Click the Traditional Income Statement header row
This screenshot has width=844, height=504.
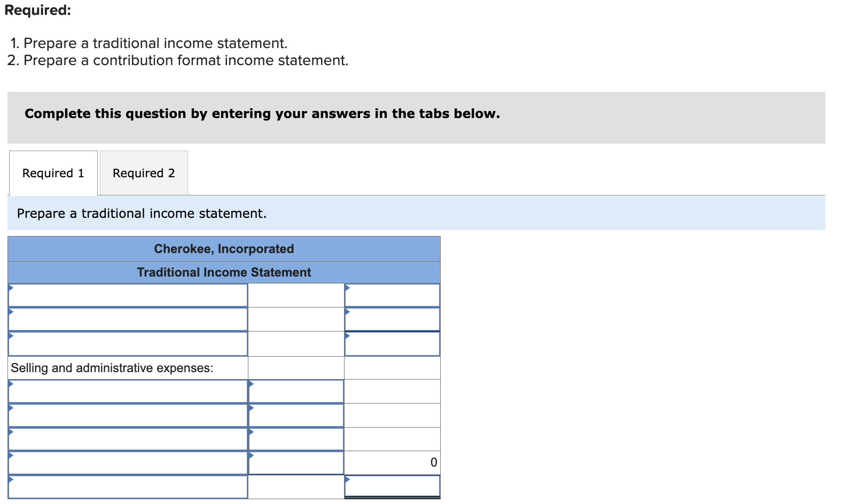coord(223,272)
